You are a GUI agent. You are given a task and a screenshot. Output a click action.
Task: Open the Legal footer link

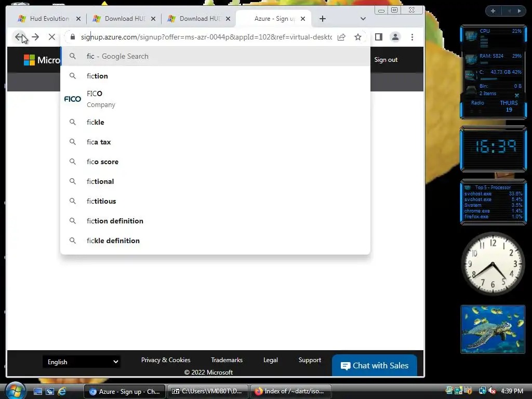(x=270, y=360)
